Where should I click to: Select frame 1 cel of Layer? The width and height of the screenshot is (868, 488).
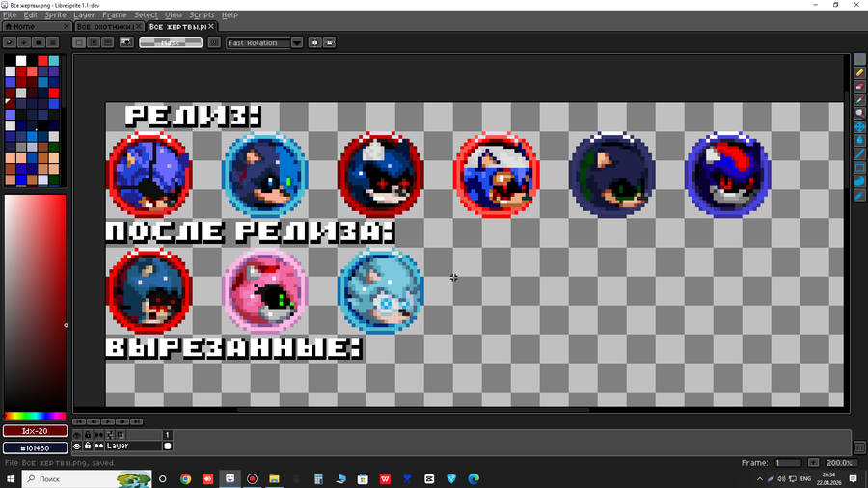168,446
